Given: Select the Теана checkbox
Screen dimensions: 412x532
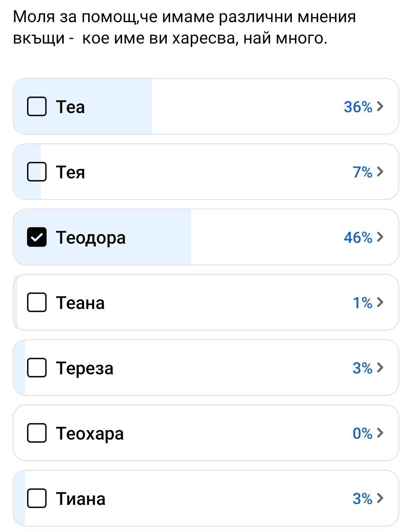Looking at the screenshot, I should (37, 302).
